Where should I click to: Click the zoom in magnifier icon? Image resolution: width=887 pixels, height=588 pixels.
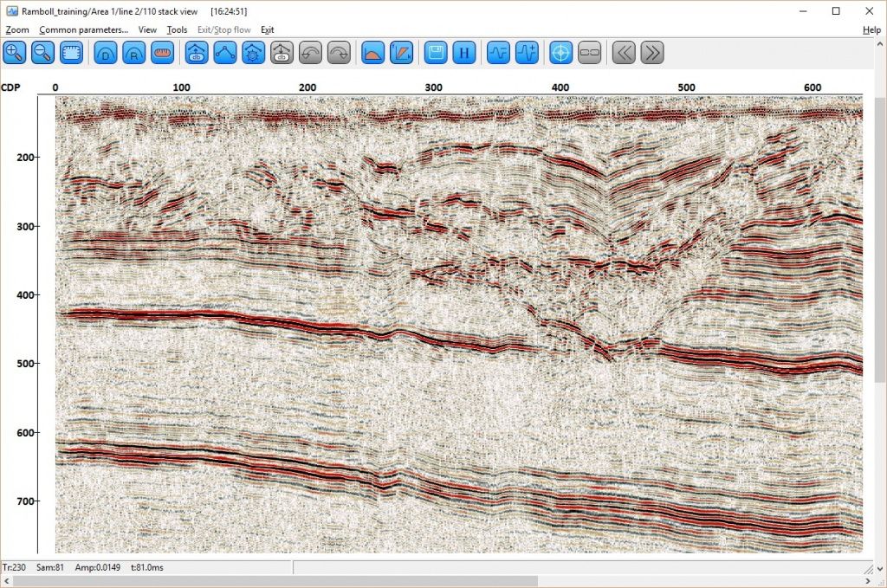tap(15, 53)
